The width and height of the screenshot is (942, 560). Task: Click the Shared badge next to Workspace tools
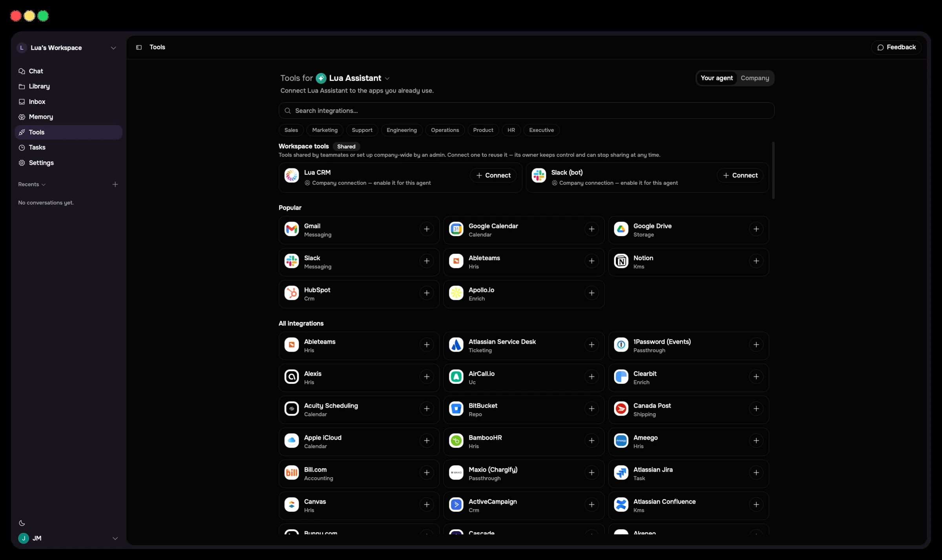346,146
